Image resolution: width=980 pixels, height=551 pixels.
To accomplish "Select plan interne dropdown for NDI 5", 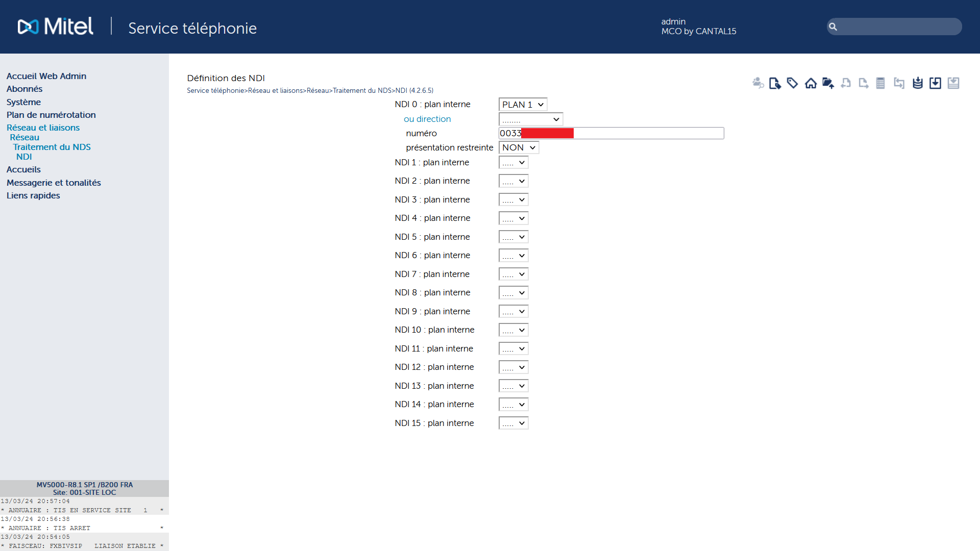I will (x=513, y=236).
